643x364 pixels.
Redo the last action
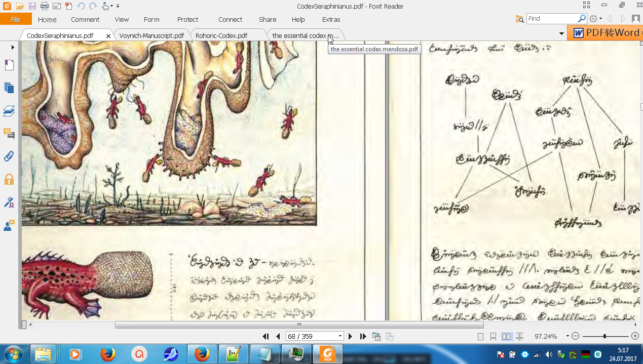[93, 6]
